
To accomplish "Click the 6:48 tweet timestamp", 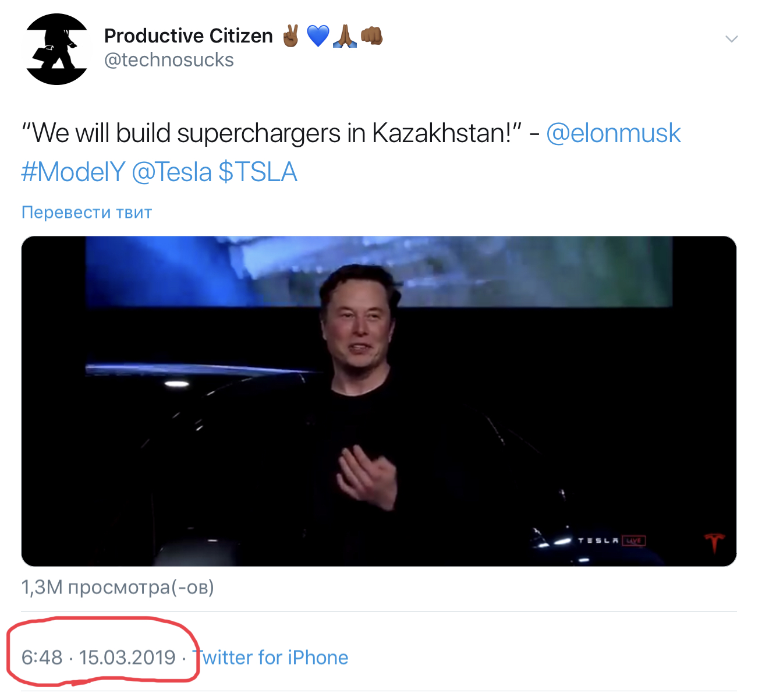I will 42,657.
